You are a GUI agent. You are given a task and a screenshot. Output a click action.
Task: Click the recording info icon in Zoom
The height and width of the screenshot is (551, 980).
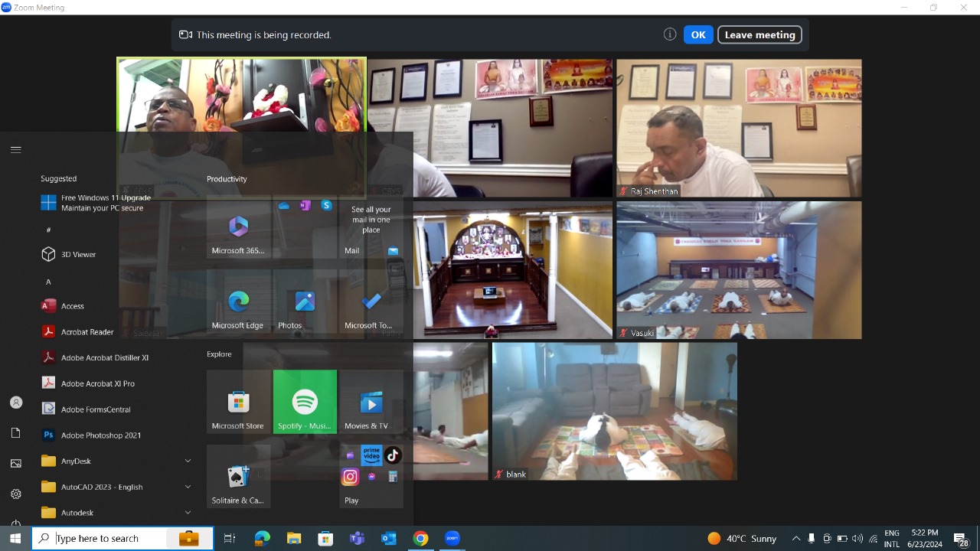pos(670,34)
